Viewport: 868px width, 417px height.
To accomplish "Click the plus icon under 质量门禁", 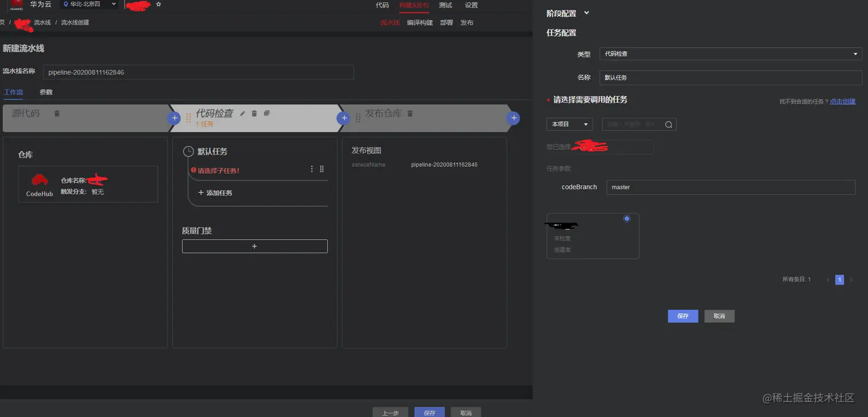I will (x=254, y=245).
